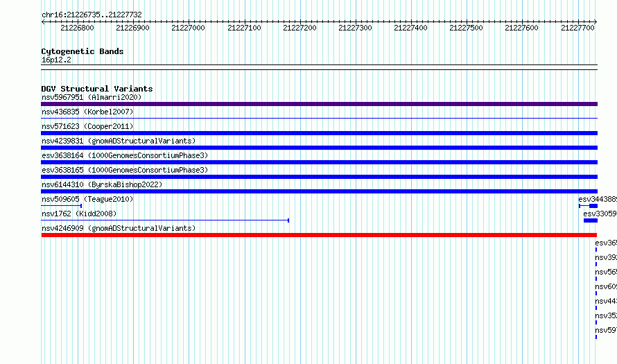This screenshot has height=364, width=617.
Task: Click the blue esv3638164 variant bar
Action: [x=319, y=162]
